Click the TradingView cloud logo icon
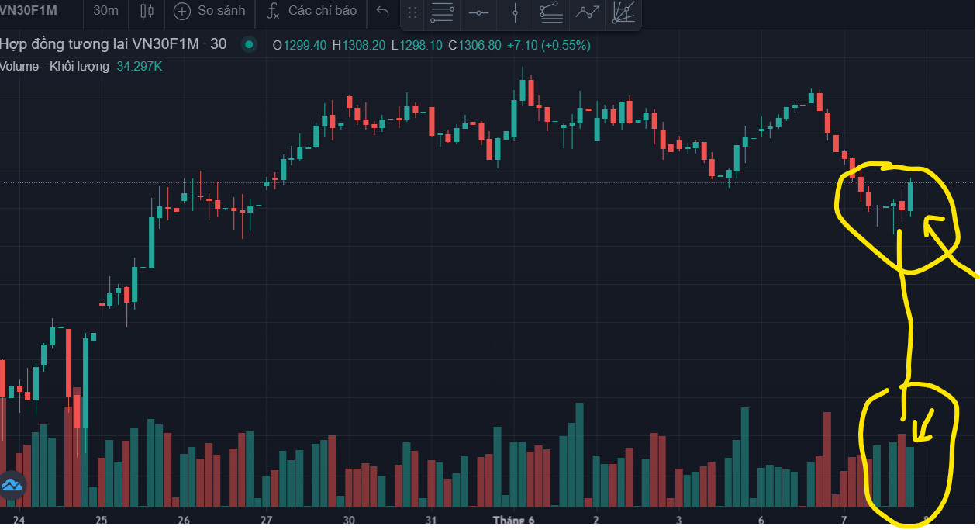Image resolution: width=980 pixels, height=530 pixels. [x=12, y=486]
